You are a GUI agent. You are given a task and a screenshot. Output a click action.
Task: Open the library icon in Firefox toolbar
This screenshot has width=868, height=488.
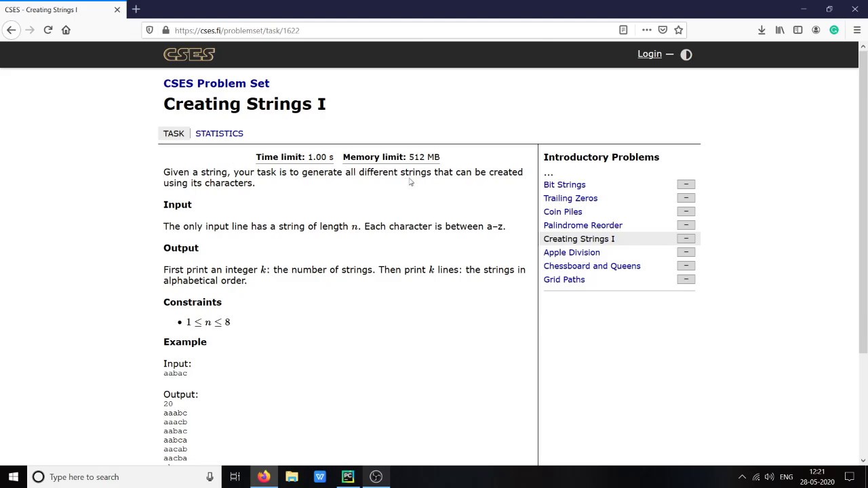coord(780,30)
